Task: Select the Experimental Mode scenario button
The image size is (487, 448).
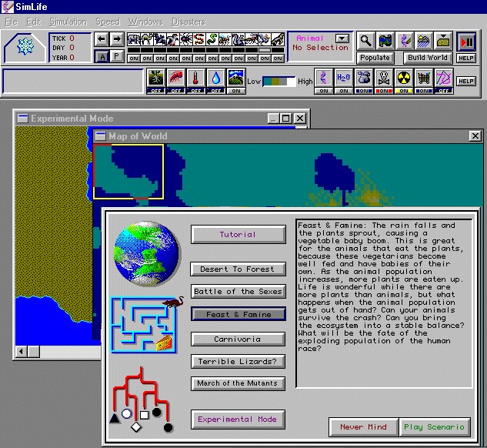Action: point(238,419)
